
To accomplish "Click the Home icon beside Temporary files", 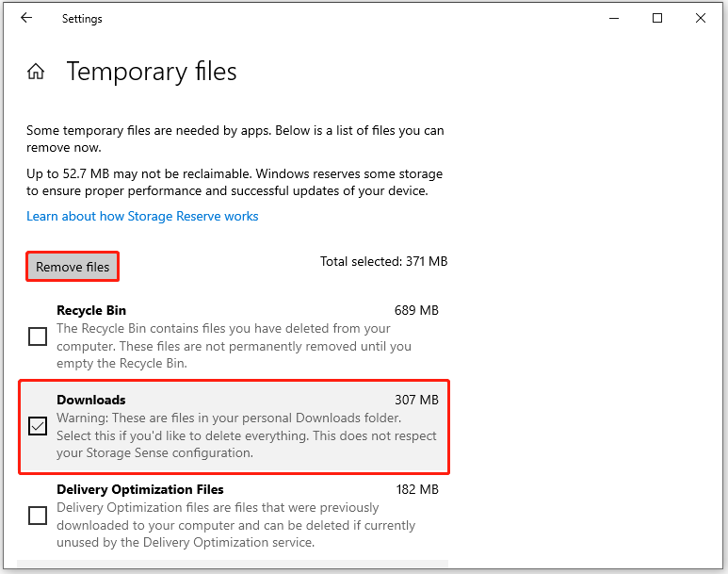I will click(36, 72).
